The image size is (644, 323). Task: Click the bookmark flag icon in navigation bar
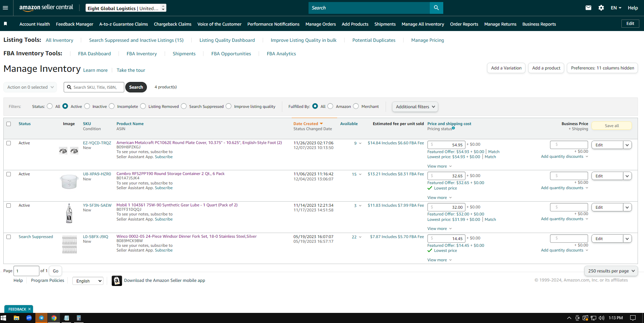[x=5, y=24]
